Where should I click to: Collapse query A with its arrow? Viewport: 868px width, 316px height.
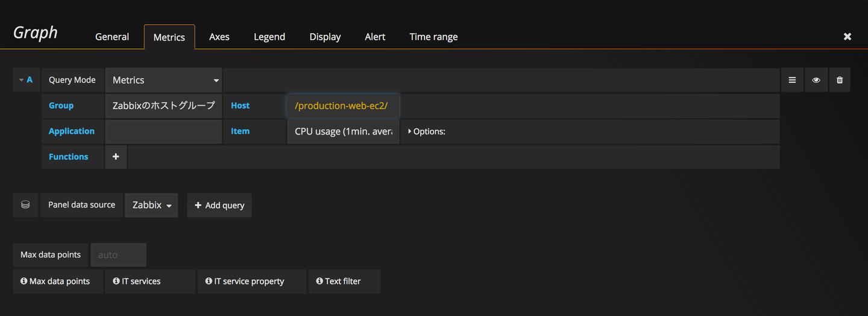(22, 80)
